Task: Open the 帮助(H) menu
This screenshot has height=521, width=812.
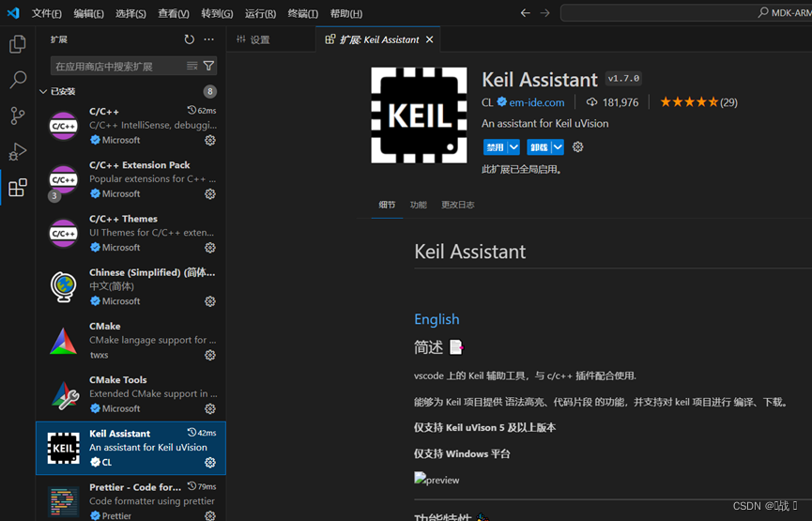Action: [346, 13]
